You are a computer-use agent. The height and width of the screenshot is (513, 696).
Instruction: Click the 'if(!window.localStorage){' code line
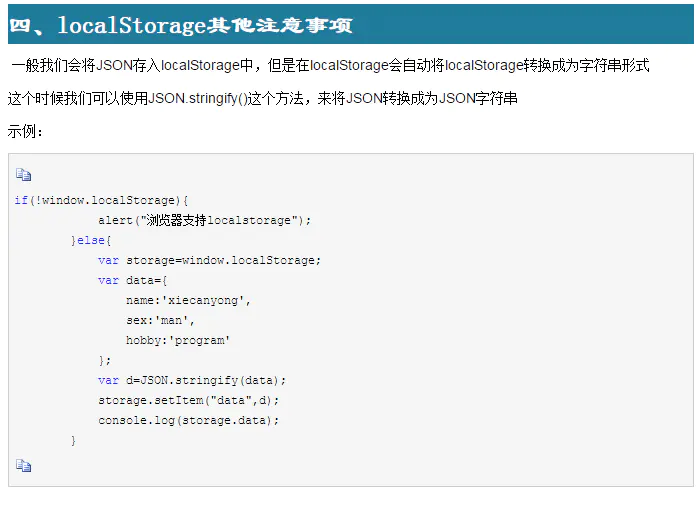point(101,200)
